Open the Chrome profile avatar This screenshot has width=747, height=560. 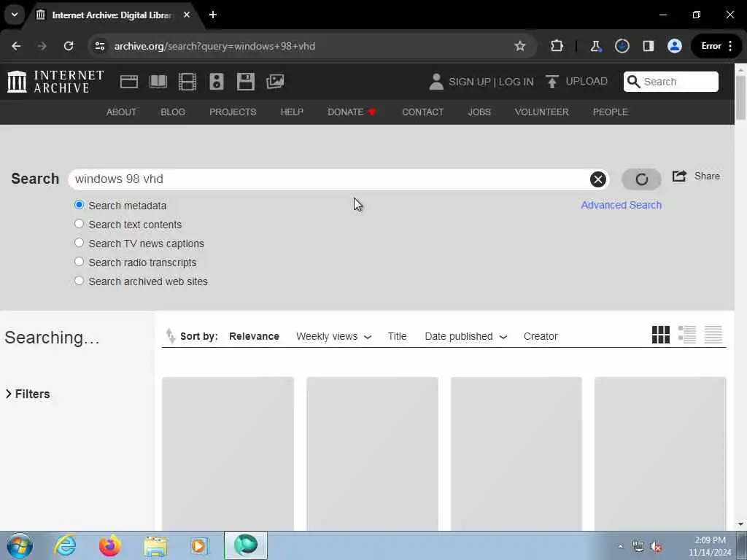pyautogui.click(x=674, y=46)
